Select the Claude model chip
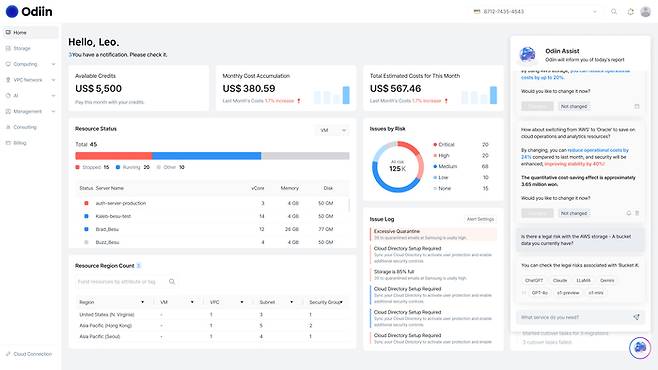Image resolution: width=658 pixels, height=370 pixels. 560,280
